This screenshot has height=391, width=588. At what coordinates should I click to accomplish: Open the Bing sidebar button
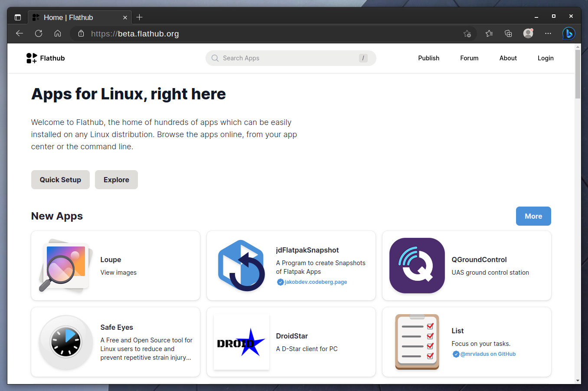(x=568, y=33)
